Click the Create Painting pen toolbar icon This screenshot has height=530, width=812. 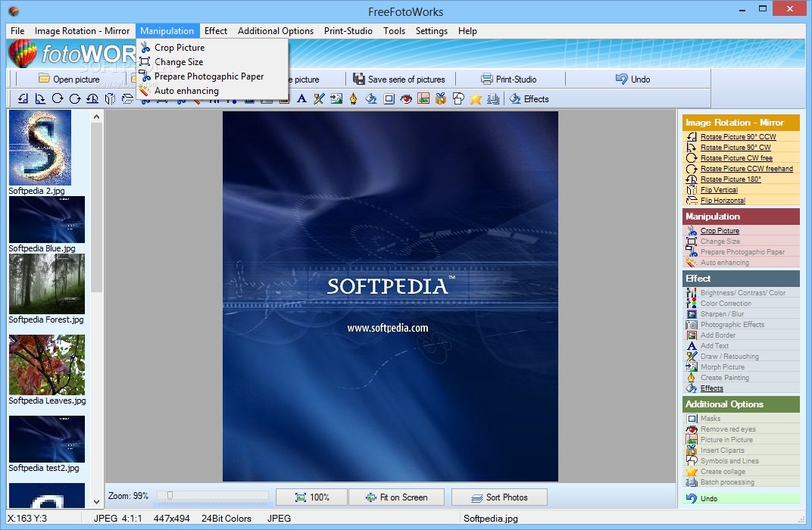click(x=353, y=98)
